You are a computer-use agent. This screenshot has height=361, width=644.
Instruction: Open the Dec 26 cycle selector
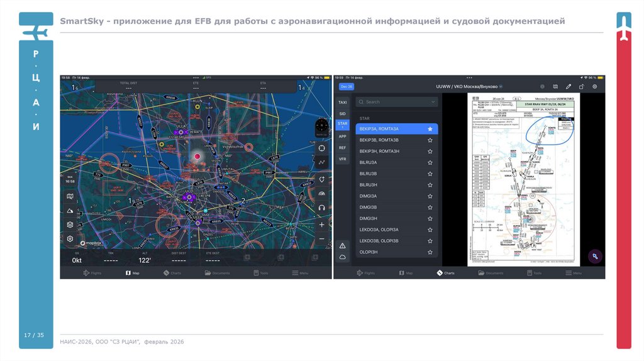(347, 86)
